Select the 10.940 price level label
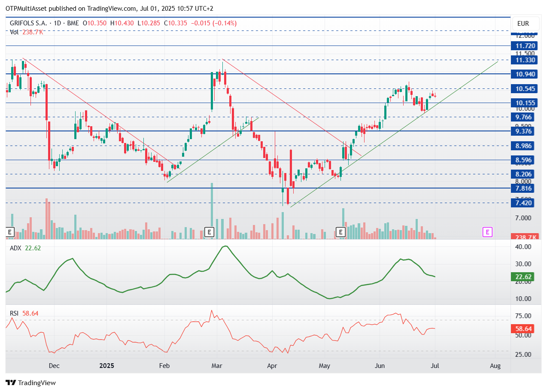This screenshot has width=547, height=392. (x=524, y=74)
